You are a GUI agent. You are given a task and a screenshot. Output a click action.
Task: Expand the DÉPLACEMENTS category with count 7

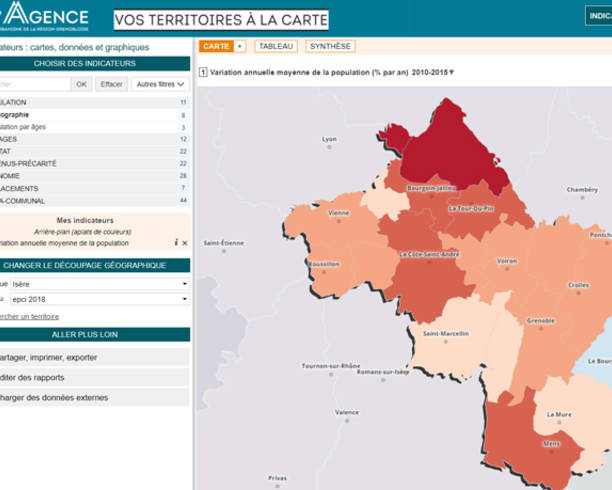(95, 188)
